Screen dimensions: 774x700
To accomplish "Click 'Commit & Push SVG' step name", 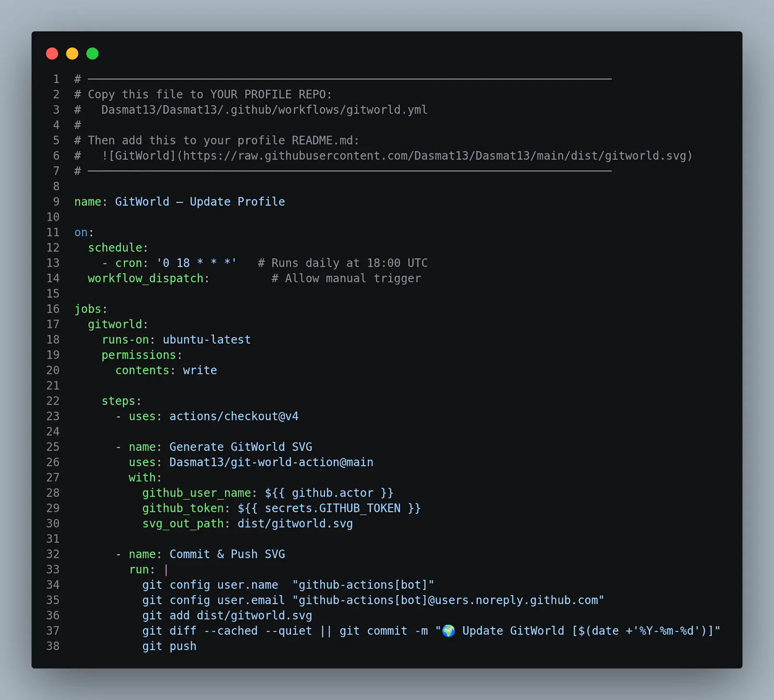I will point(227,554).
